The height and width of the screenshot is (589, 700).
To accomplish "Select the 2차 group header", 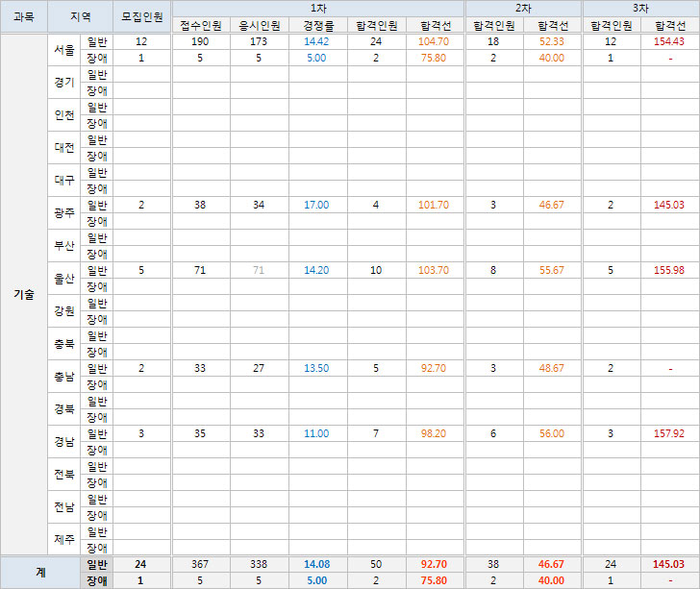I will point(523,8).
